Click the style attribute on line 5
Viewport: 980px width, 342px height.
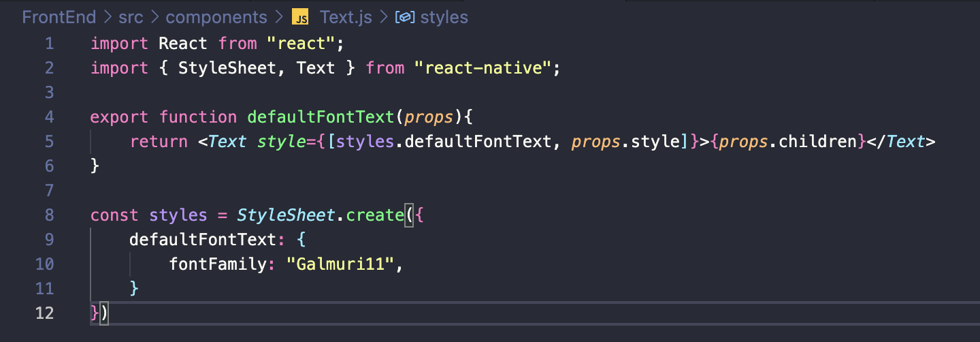pos(282,142)
